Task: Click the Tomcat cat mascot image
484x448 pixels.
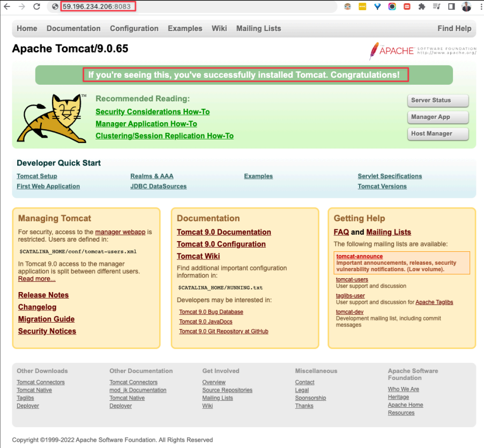Action: click(x=52, y=118)
